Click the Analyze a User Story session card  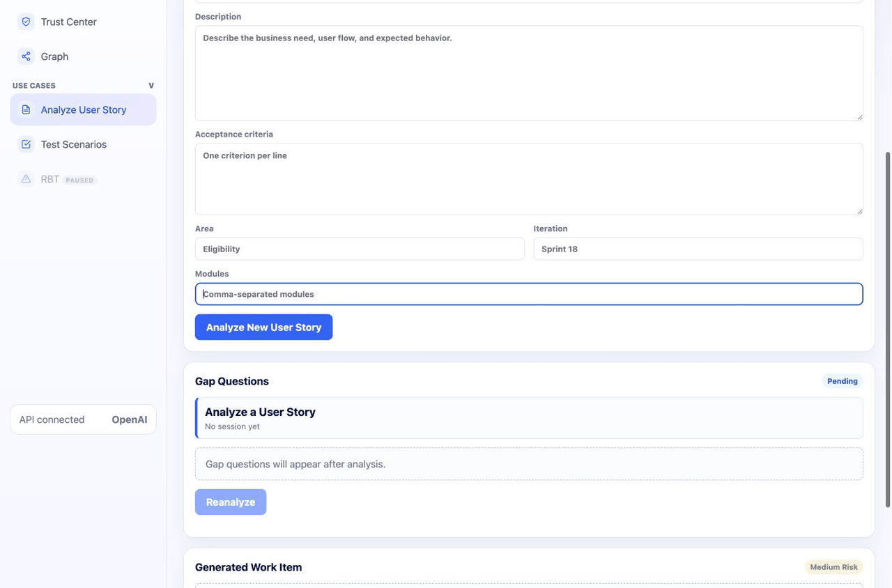pyautogui.click(x=529, y=418)
